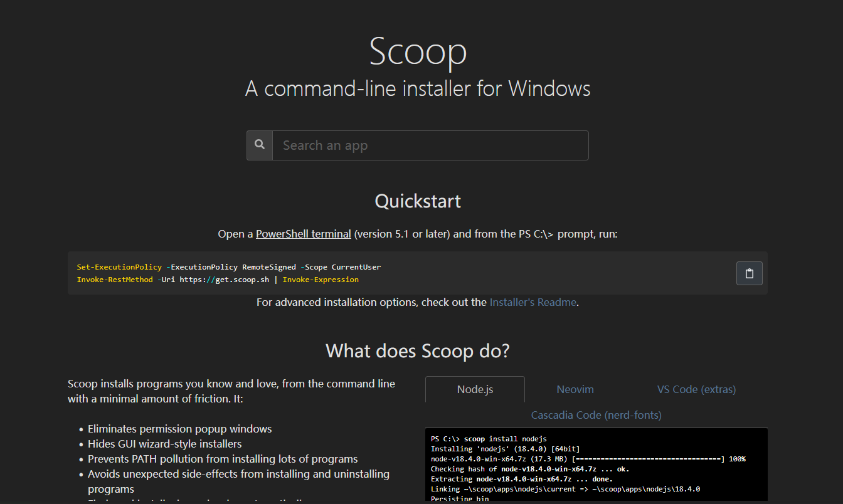The height and width of the screenshot is (504, 843).
Task: Click "Installing 'nodejs' (18.4.0) [64bit]" line
Action: tap(506, 449)
